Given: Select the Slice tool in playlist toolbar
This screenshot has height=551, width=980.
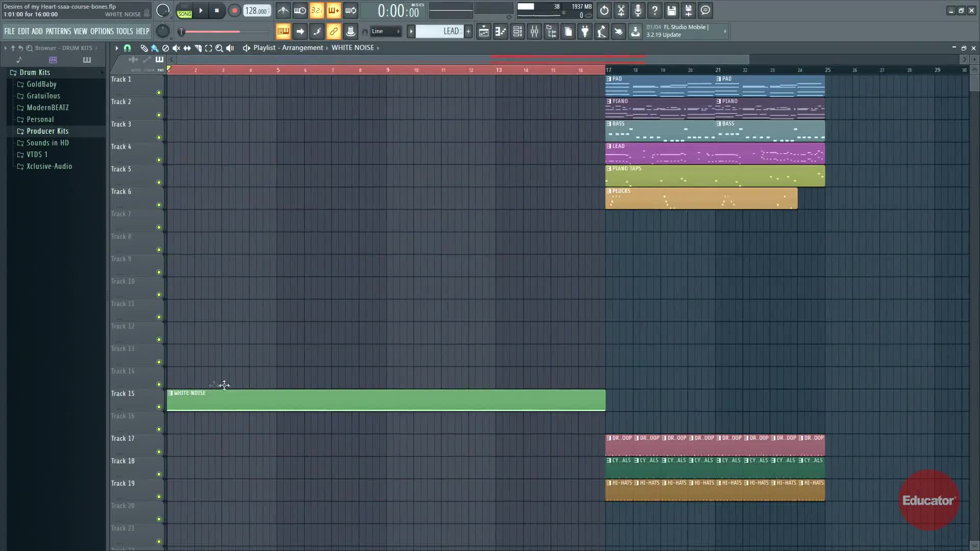Looking at the screenshot, I should click(x=198, y=48).
